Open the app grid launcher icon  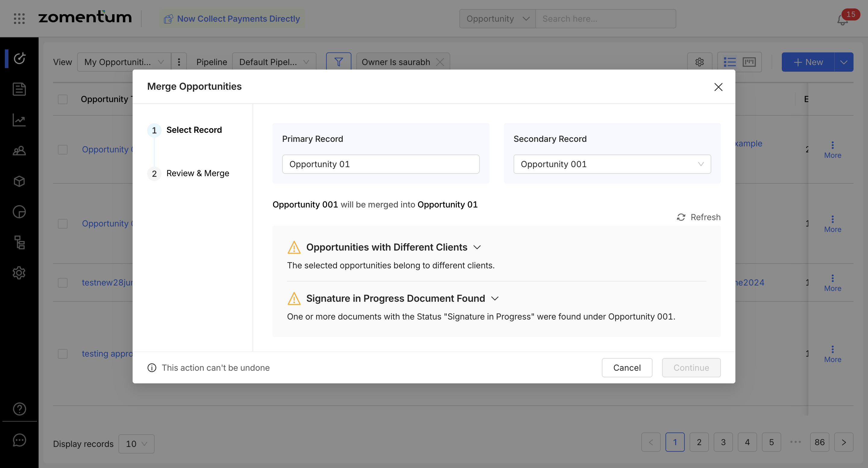(19, 18)
